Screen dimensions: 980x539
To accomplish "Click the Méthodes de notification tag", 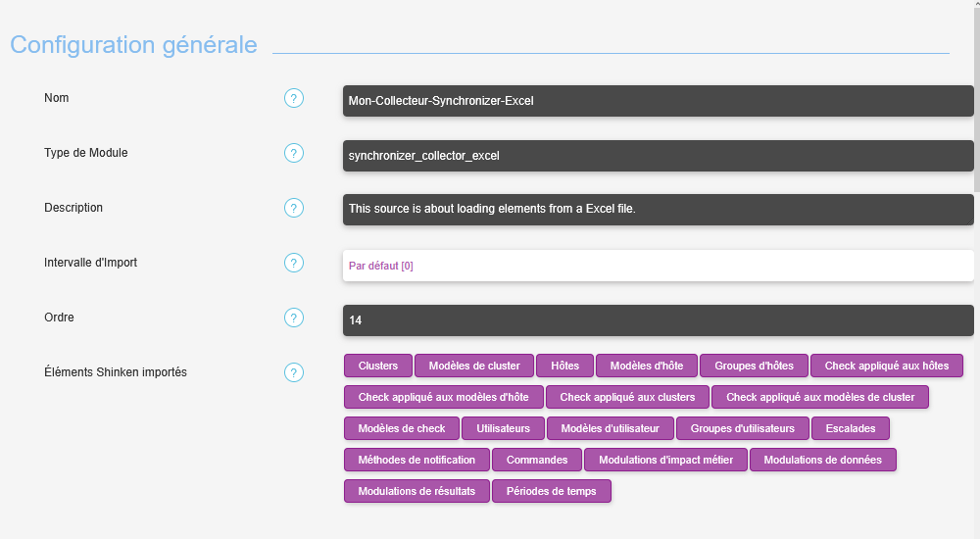I will [416, 460].
